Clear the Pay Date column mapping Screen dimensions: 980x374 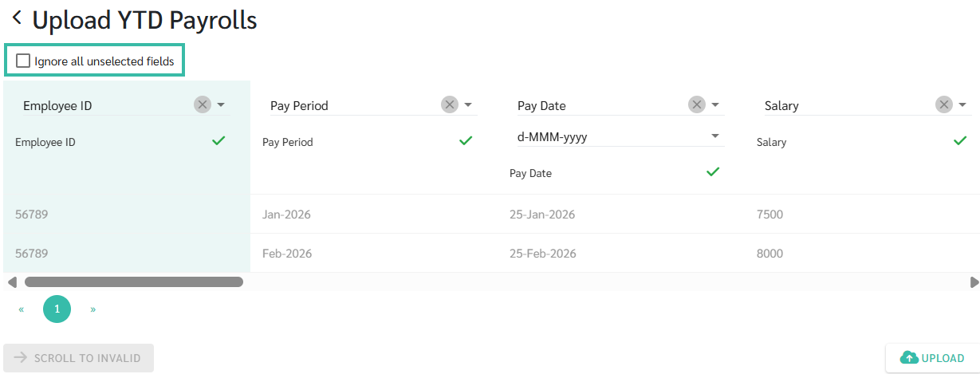(697, 104)
